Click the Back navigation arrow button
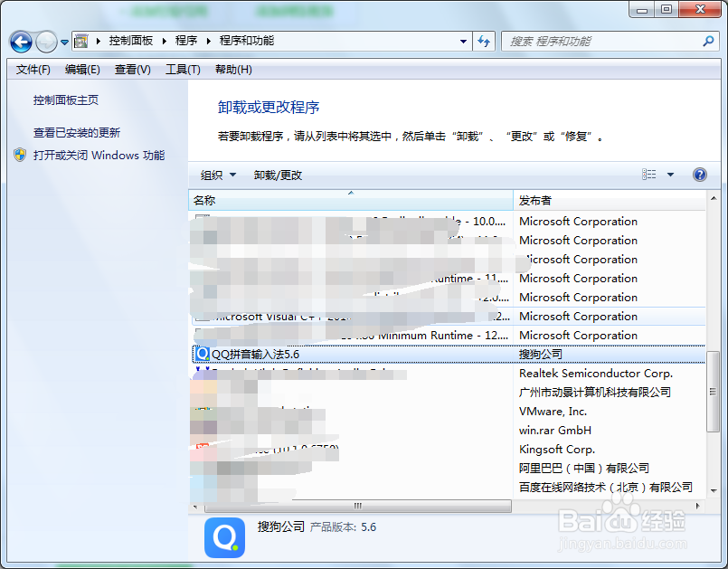728x569 pixels. coord(21,43)
